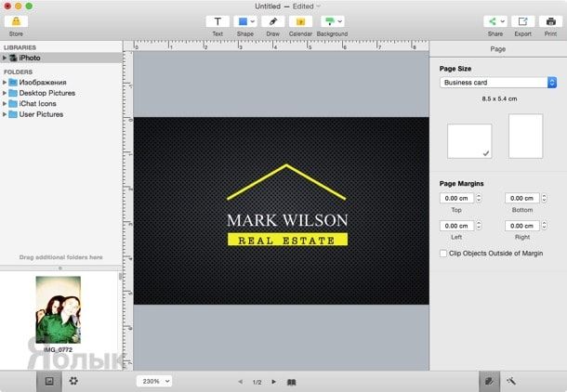Choose landscape page orientation thumbnail
This screenshot has height=392, width=567.
(469, 141)
